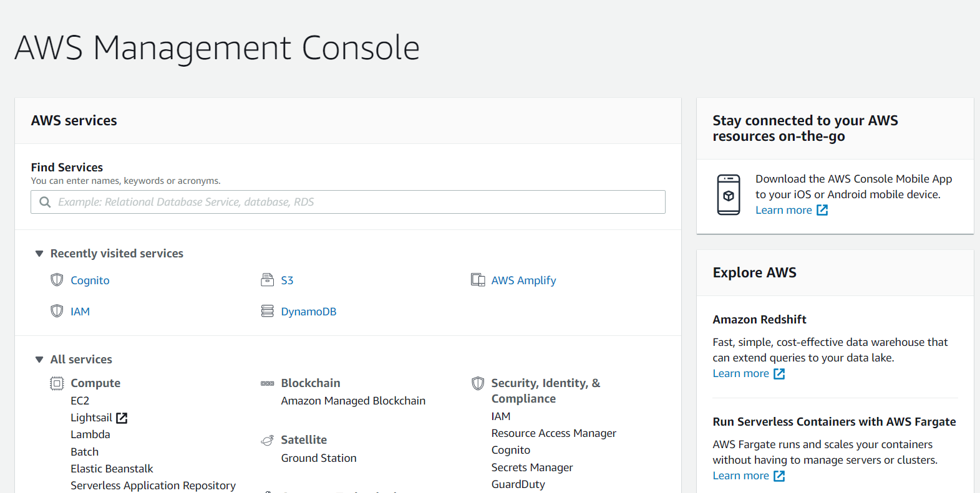This screenshot has width=980, height=493.
Task: Click Learn more under Amazon Redshift
Action: (x=740, y=373)
